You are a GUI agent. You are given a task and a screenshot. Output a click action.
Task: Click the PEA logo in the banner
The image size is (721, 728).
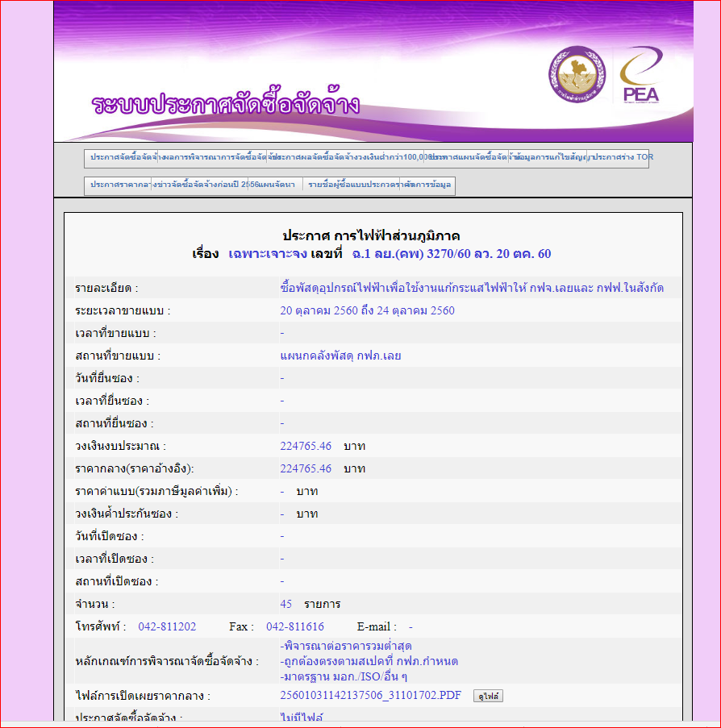point(641,74)
